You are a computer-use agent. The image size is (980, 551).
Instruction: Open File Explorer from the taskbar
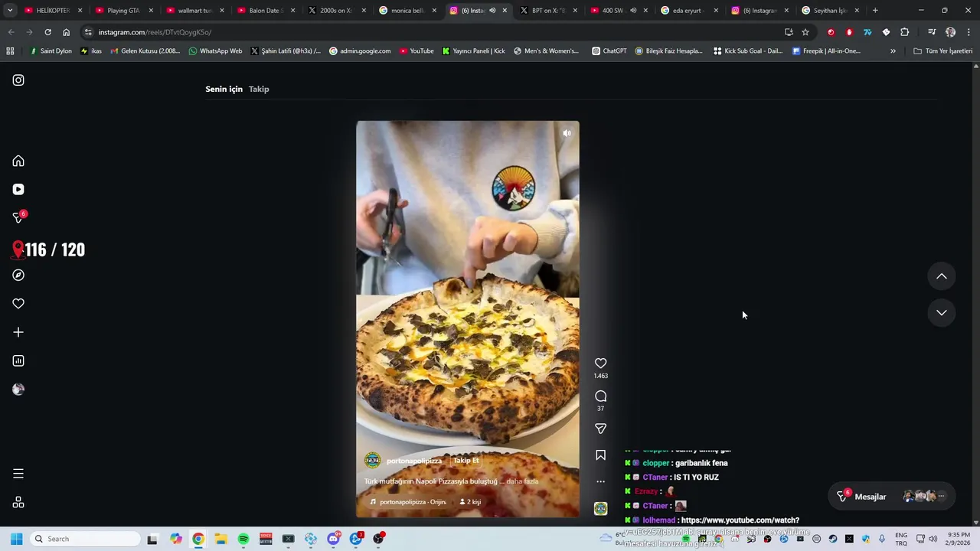click(x=220, y=539)
